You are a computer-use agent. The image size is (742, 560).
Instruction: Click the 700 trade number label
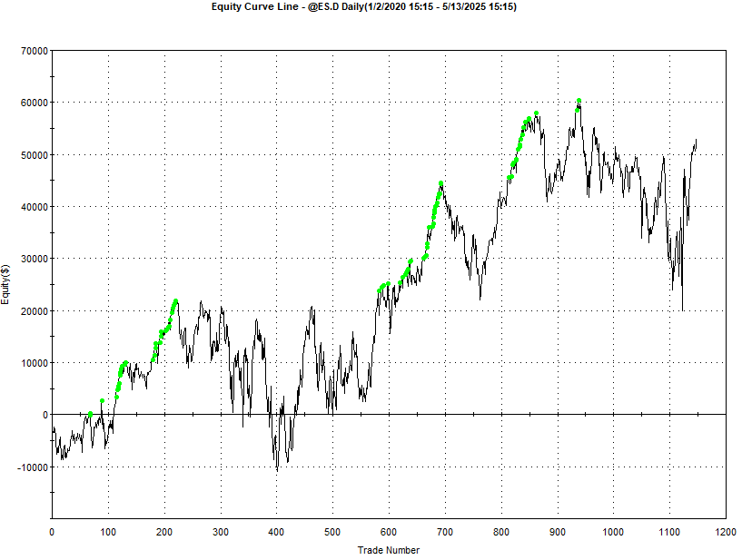[x=445, y=532]
